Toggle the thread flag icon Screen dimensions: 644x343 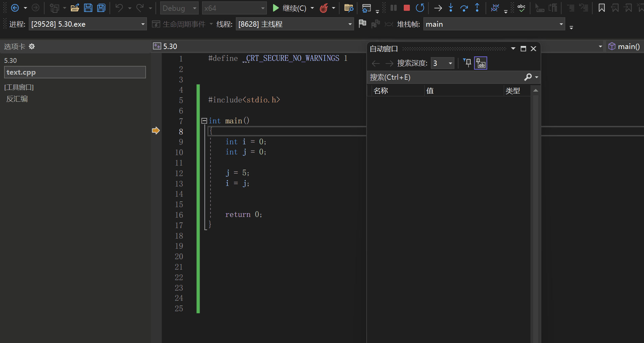pos(362,24)
